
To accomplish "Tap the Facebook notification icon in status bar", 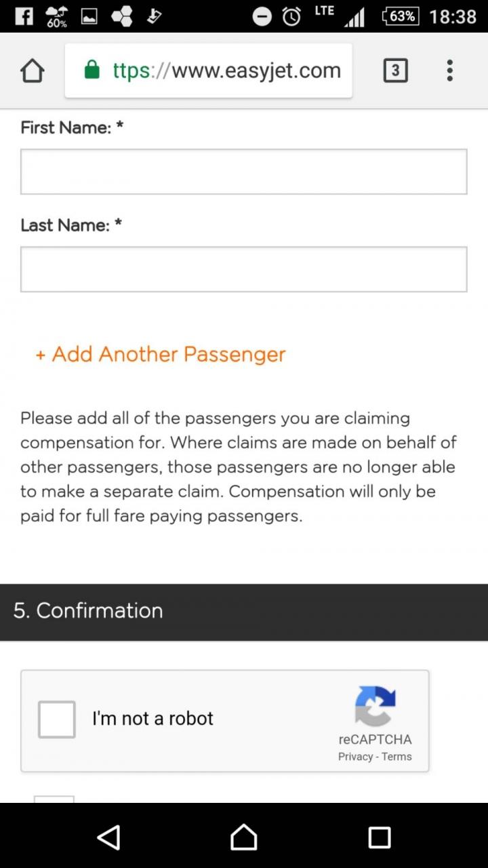I will click(x=24, y=16).
